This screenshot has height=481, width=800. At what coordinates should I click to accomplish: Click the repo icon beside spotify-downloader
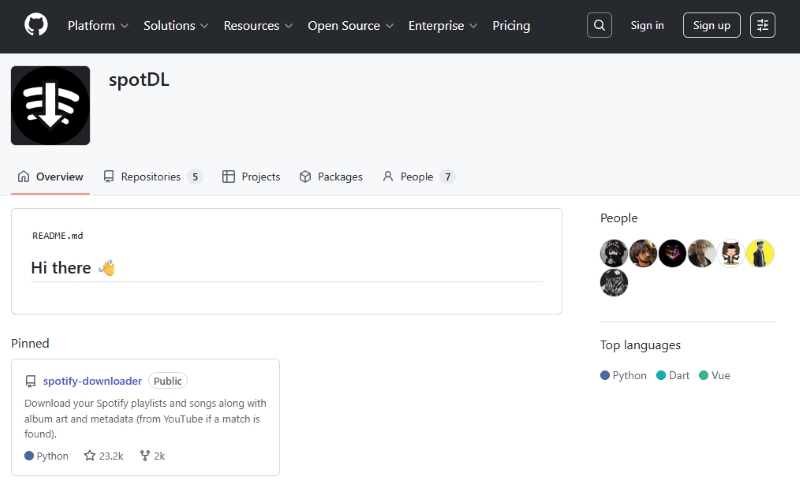[x=31, y=381]
